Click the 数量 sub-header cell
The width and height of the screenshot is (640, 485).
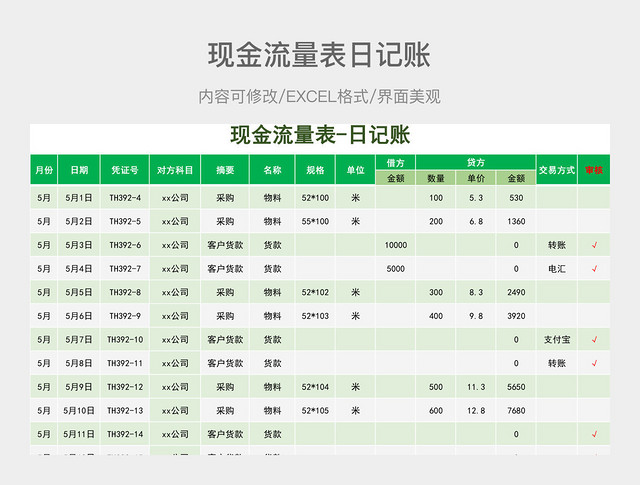click(436, 178)
